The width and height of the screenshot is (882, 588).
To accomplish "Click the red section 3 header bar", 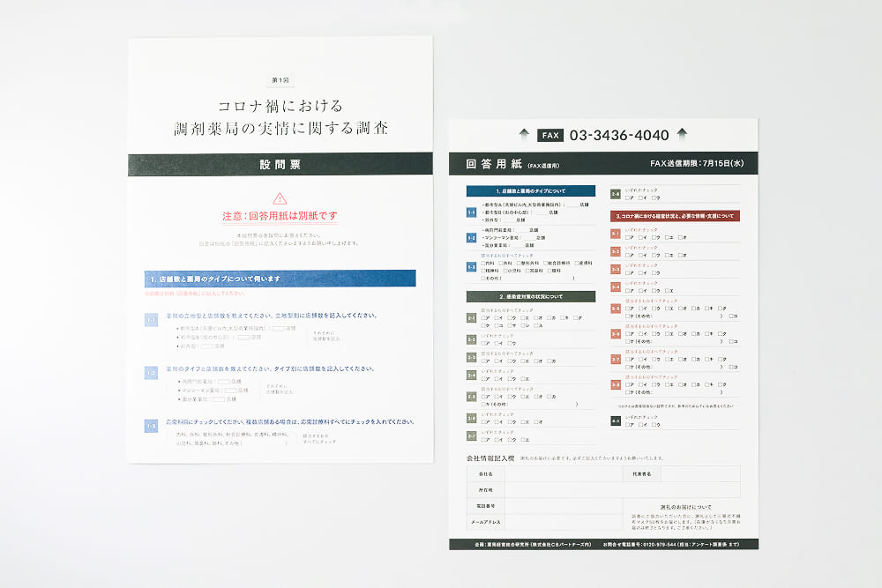I will (x=675, y=215).
